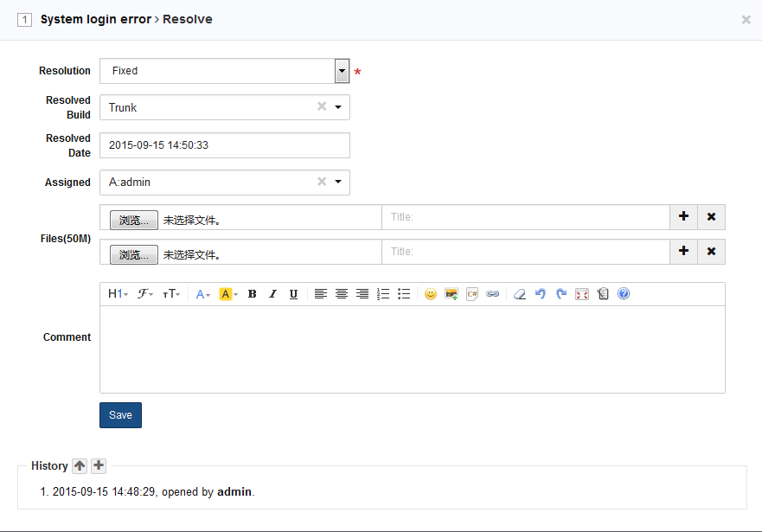Image resolution: width=762 pixels, height=532 pixels.
Task: Reverse history order with arrow button
Action: pyautogui.click(x=80, y=466)
